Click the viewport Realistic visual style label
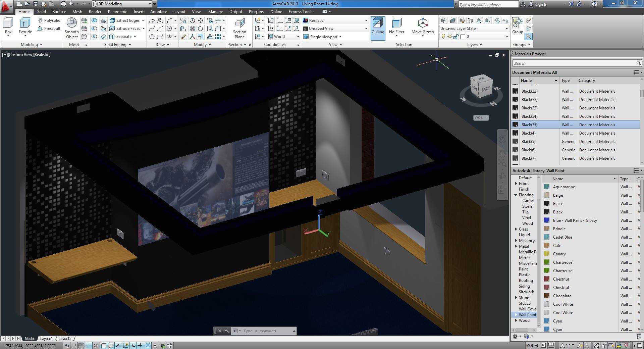Viewport: 644px width, 349px height. tap(42, 55)
